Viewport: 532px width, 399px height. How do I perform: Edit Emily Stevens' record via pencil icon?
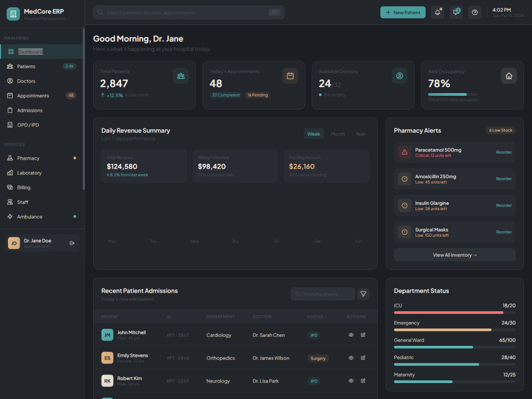coord(363,358)
